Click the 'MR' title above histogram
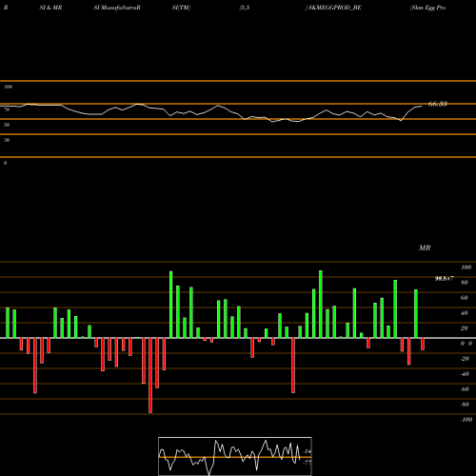The height and width of the screenshot is (476, 476). (x=425, y=248)
